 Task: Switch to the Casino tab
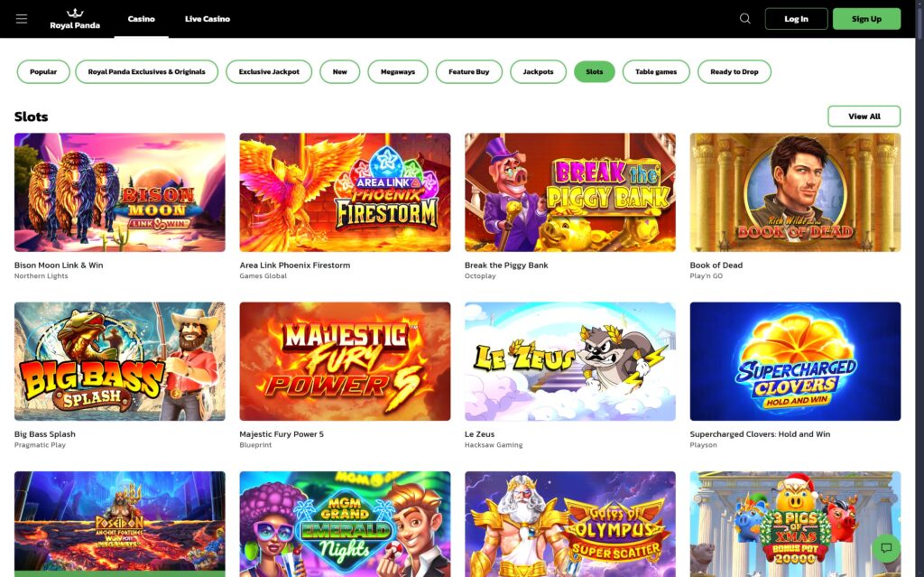pos(141,18)
